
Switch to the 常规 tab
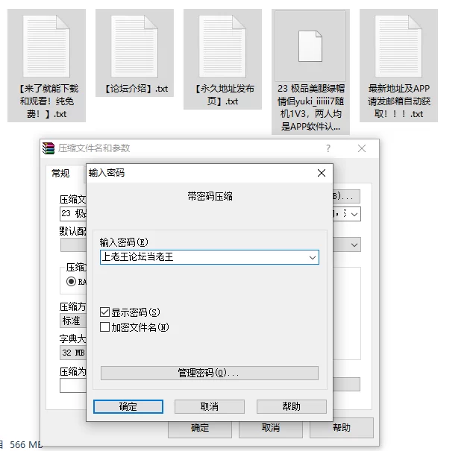(x=60, y=174)
